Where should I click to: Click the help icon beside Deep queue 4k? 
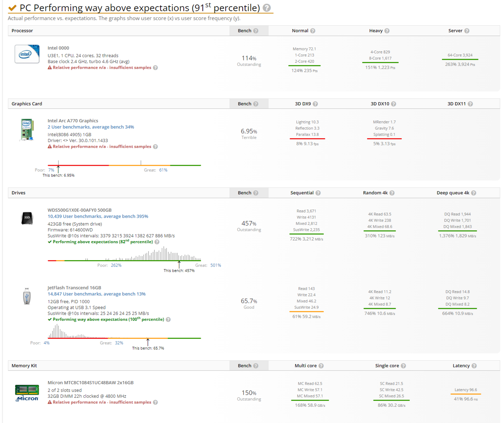pyautogui.click(x=474, y=193)
